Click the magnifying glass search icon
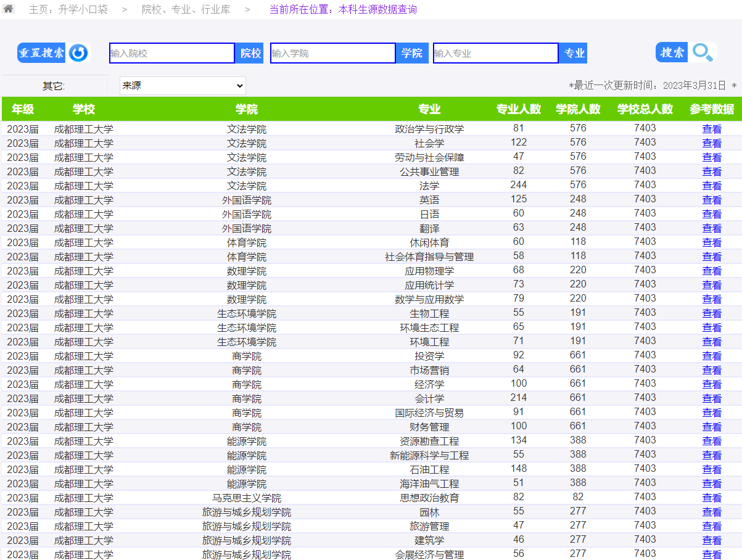Viewport: 742px width, 560px height. pos(703,53)
